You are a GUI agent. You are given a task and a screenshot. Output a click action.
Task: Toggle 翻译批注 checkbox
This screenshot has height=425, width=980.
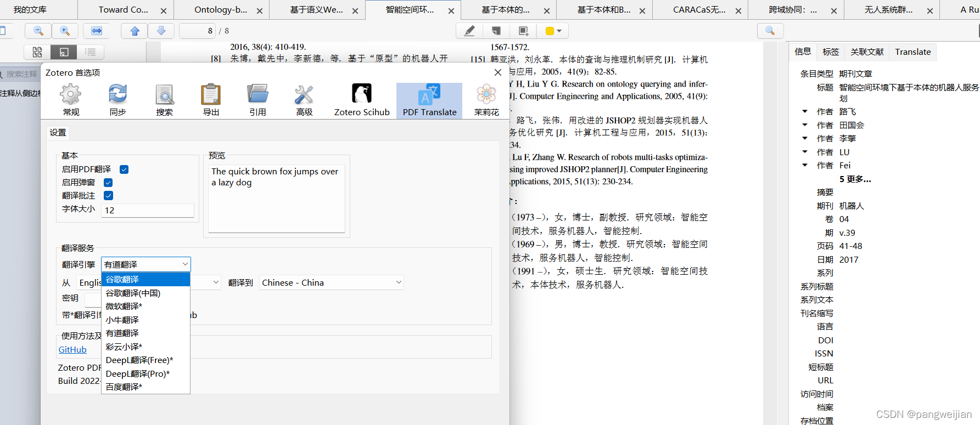(x=108, y=196)
